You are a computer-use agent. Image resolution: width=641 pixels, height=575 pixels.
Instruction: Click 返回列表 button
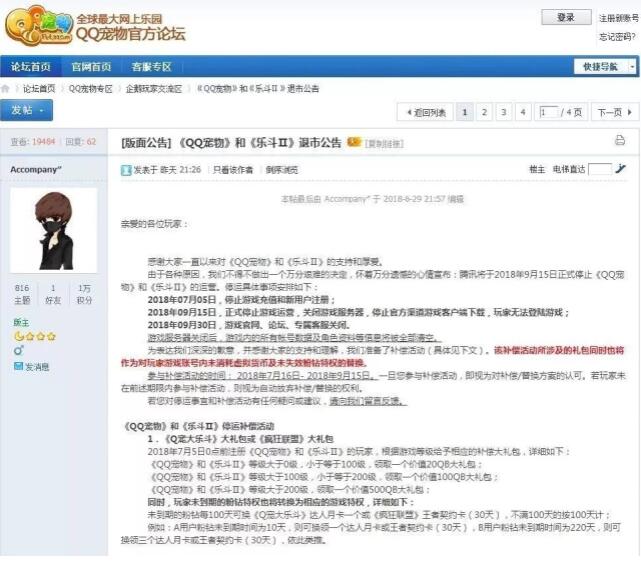425,112
